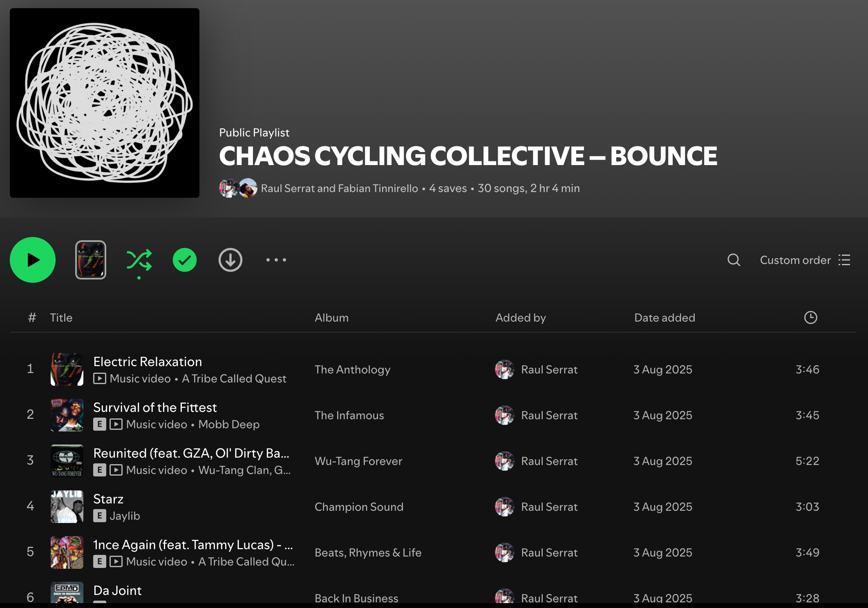Click the Title column header
The width and height of the screenshot is (868, 608).
(x=61, y=317)
